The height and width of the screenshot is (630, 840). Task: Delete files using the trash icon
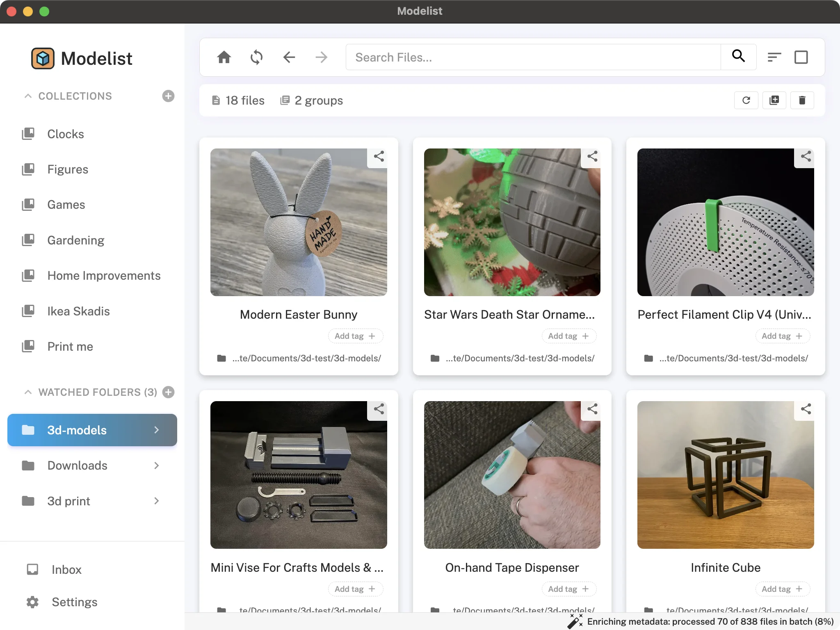coord(802,100)
